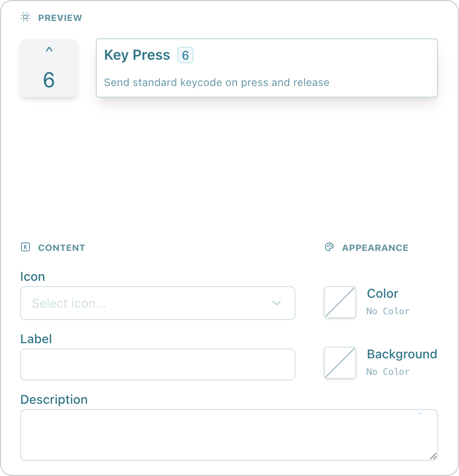Select the CONTENT section header
Image resolution: width=459 pixels, height=476 pixels.
[x=61, y=247]
